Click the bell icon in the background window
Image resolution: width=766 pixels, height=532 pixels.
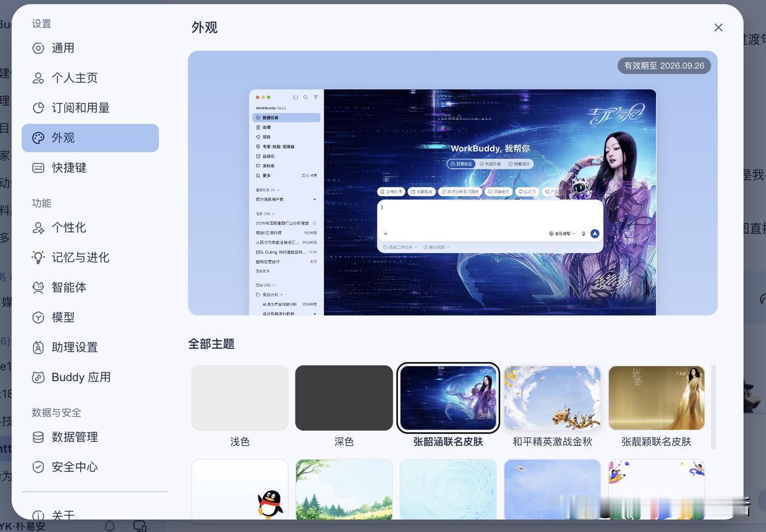110,526
